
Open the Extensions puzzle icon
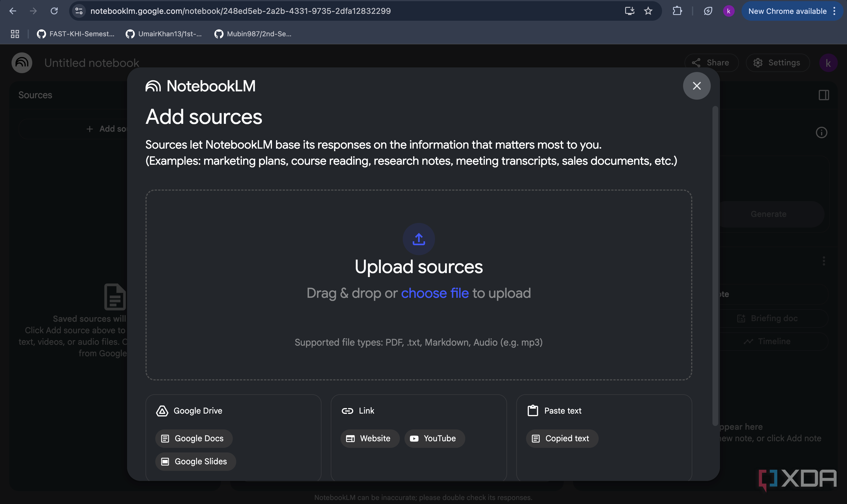(677, 11)
